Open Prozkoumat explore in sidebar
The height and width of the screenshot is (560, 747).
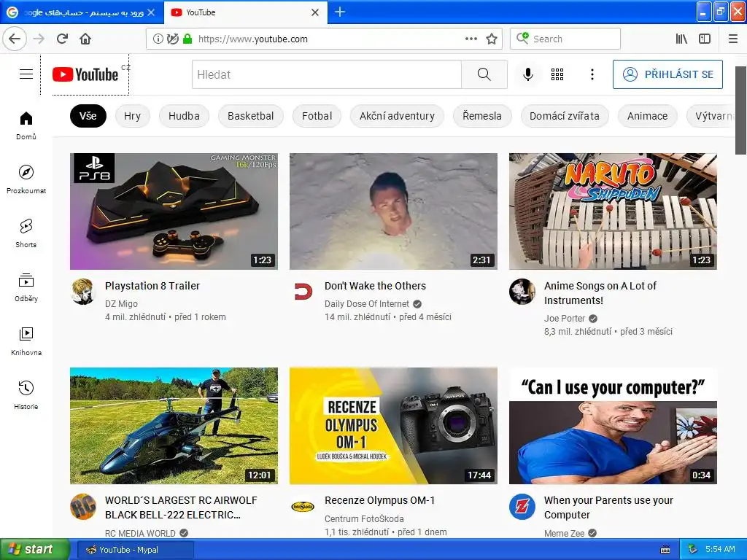point(26,179)
